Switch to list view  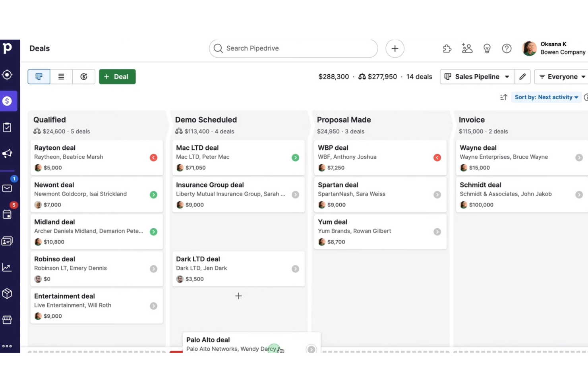61,77
